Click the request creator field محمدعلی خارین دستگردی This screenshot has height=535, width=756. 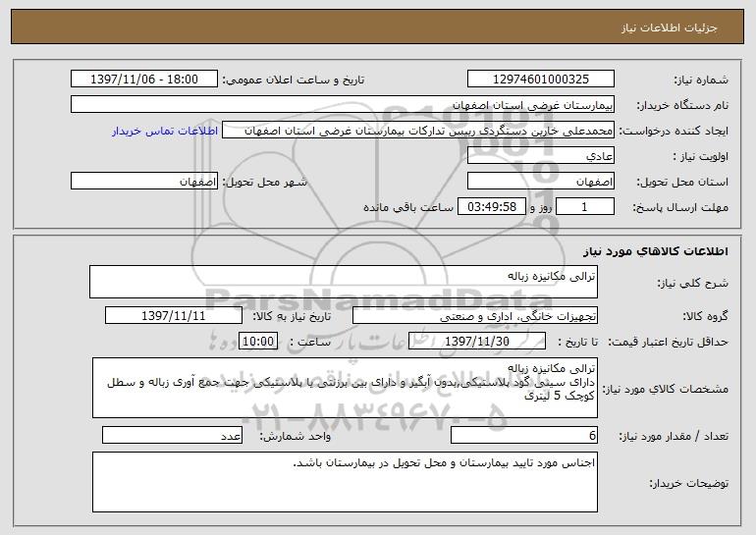click(x=418, y=131)
